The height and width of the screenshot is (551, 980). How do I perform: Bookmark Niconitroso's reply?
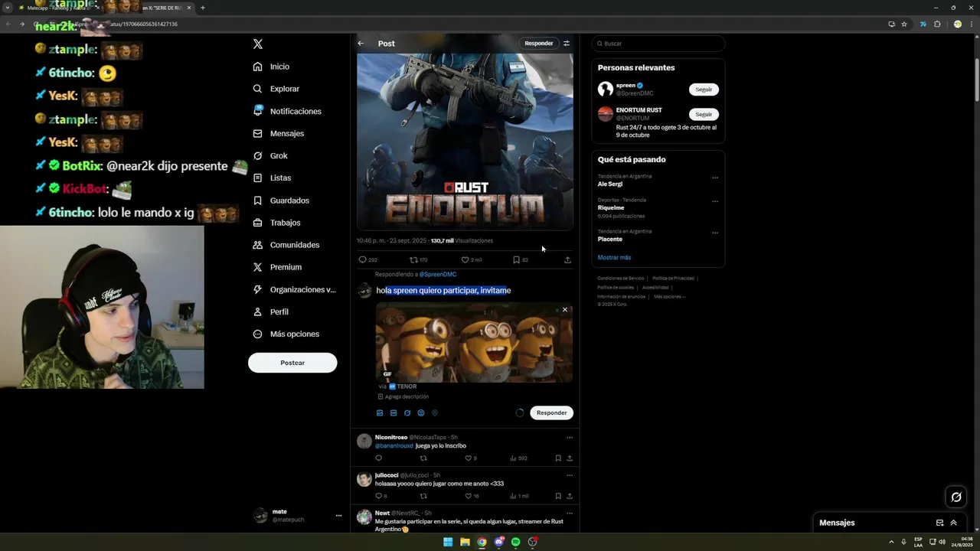click(558, 458)
